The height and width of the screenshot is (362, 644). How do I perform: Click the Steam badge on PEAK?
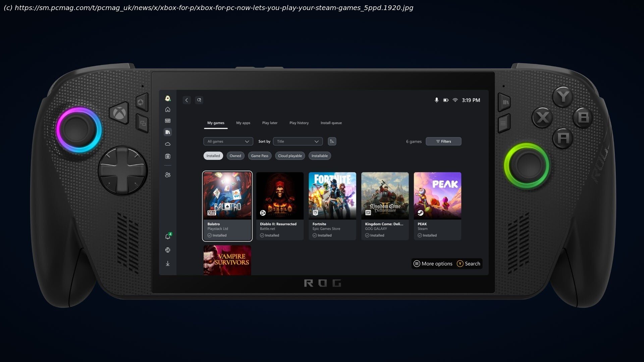(x=421, y=213)
